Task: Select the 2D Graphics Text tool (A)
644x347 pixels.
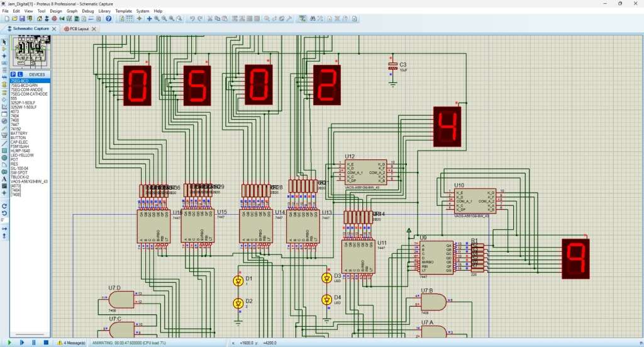Action: click(x=4, y=179)
